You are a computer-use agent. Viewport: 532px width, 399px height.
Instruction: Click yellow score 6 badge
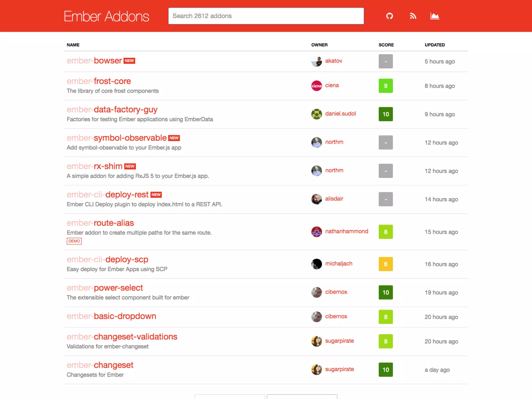tap(385, 264)
